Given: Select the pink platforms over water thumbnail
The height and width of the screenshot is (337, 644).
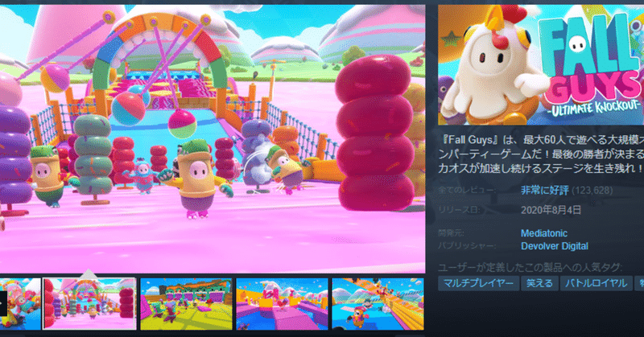Looking at the screenshot, I should [x=283, y=304].
